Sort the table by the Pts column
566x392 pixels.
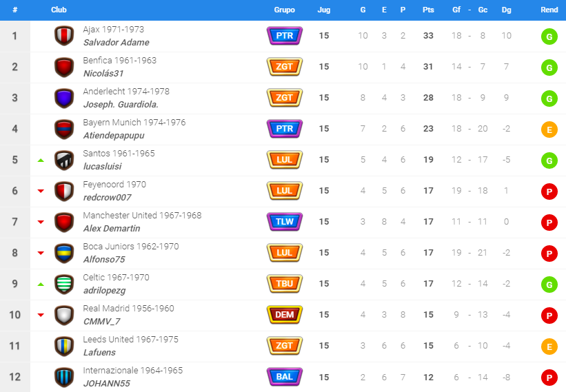point(428,10)
